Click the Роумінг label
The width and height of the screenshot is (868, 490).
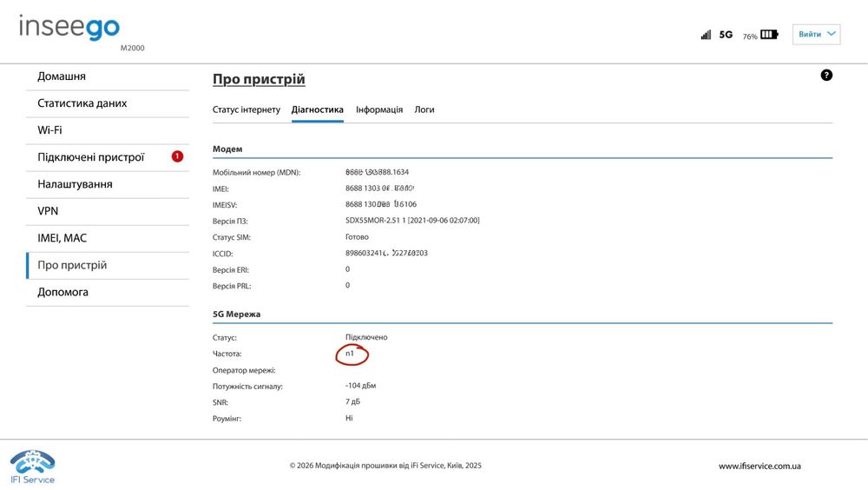tap(227, 419)
